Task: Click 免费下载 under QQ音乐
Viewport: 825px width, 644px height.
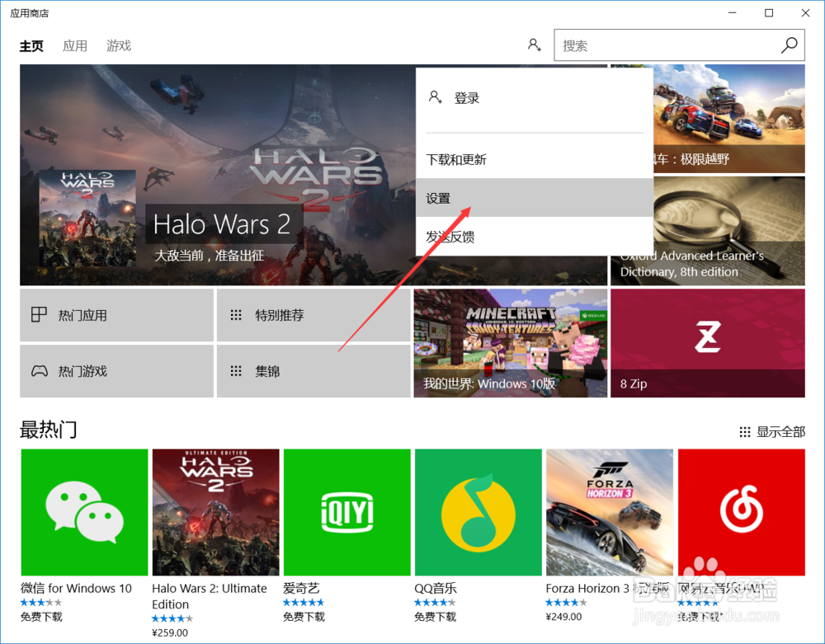Action: click(435, 617)
